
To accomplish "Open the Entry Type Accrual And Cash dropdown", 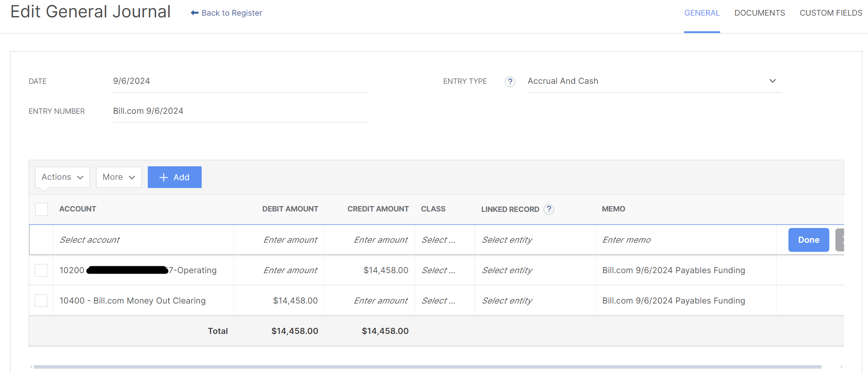I will coord(654,81).
